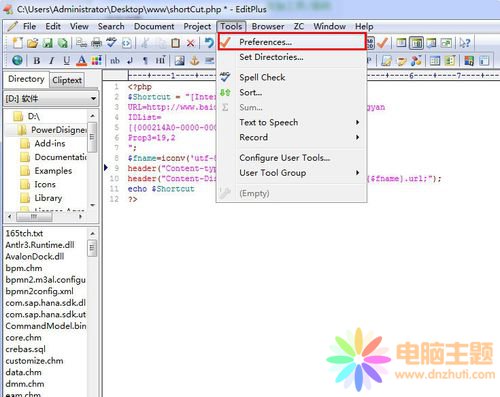Open the [D:] drive selector dropdown
Image resolution: width=500 pixels, height=397 pixels.
click(51, 99)
